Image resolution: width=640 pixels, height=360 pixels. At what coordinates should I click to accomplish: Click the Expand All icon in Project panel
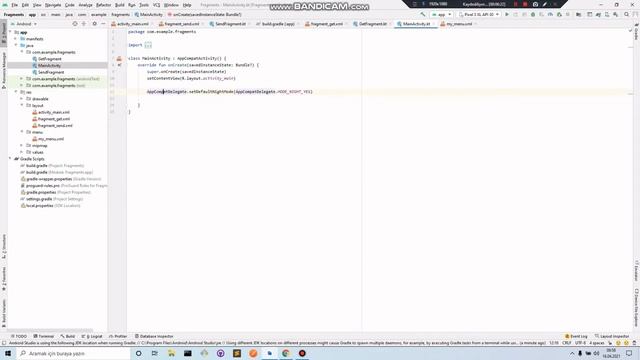[x=84, y=24]
